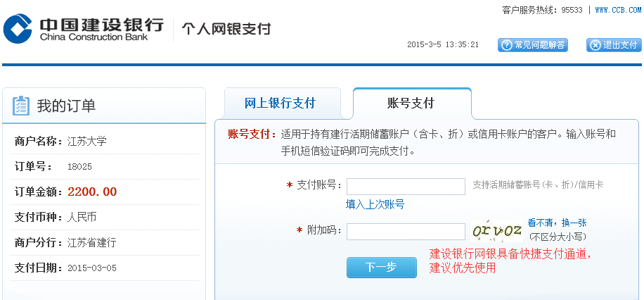Click the (不区分大小写) note
644x300 pixels.
coord(557,237)
